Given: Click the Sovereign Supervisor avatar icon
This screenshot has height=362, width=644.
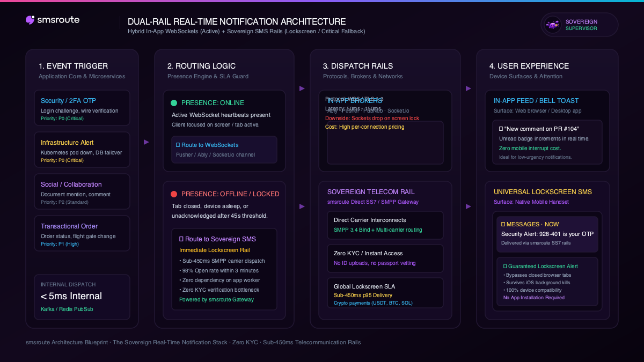Looking at the screenshot, I should [x=552, y=25].
